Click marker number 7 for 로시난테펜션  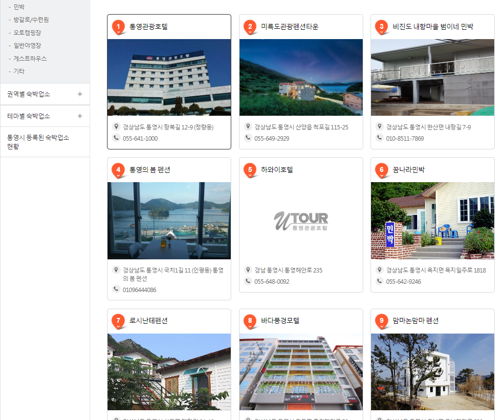point(118,321)
